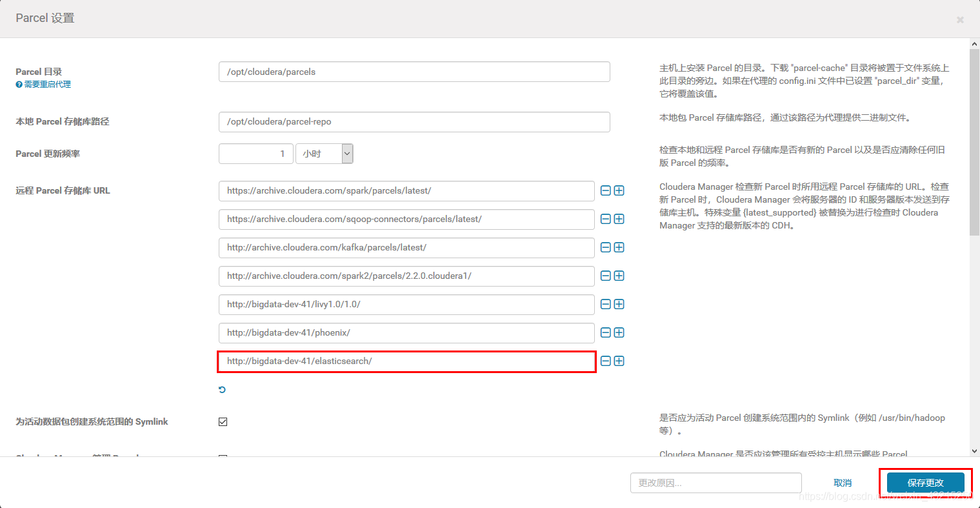Add a row after spark2 parcels URL
980x508 pixels.
click(619, 276)
